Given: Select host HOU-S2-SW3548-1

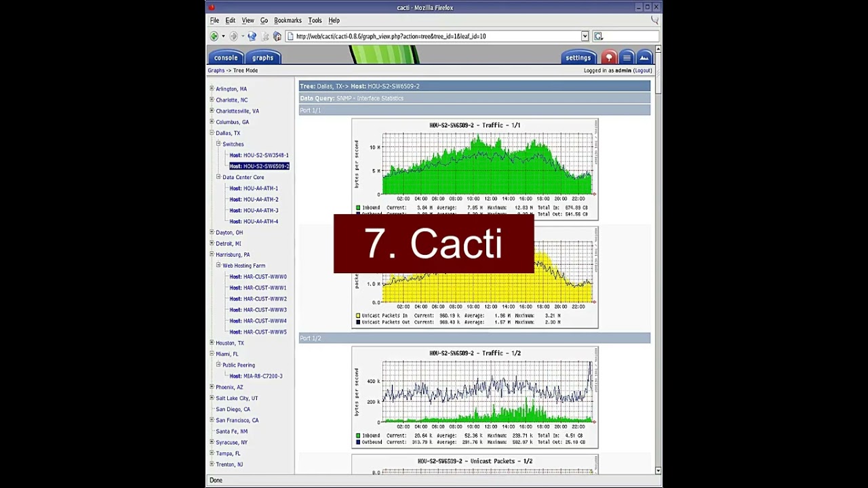Looking at the screenshot, I should click(259, 155).
